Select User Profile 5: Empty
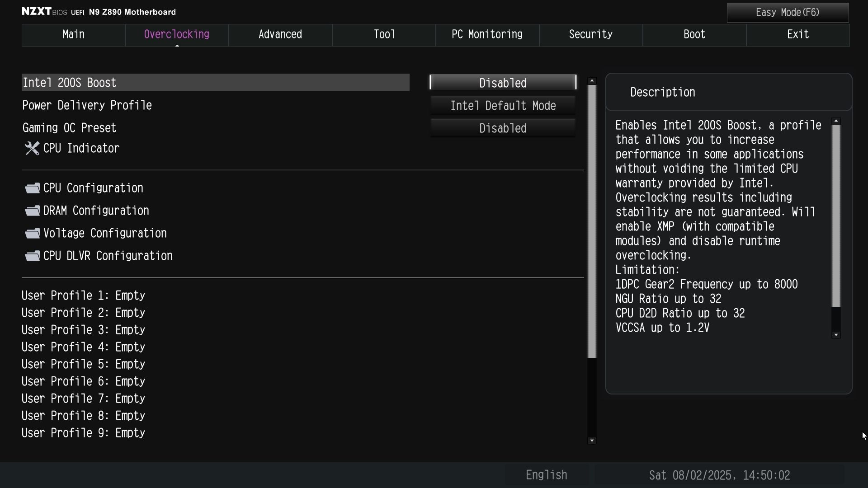868x488 pixels. click(x=84, y=364)
